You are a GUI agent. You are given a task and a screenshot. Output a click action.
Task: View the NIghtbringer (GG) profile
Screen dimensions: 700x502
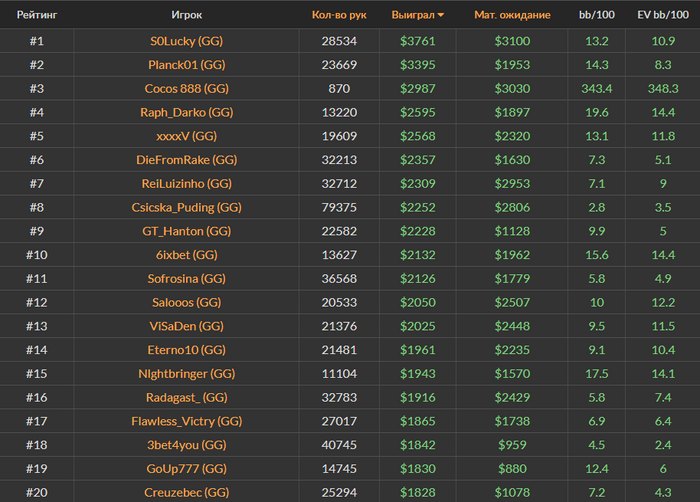point(186,373)
